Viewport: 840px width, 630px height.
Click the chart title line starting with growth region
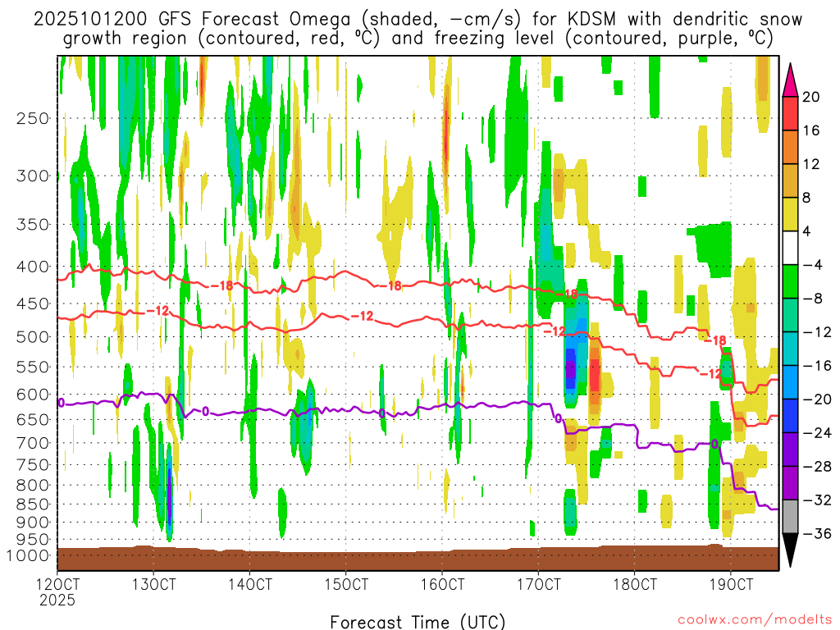pos(418,39)
